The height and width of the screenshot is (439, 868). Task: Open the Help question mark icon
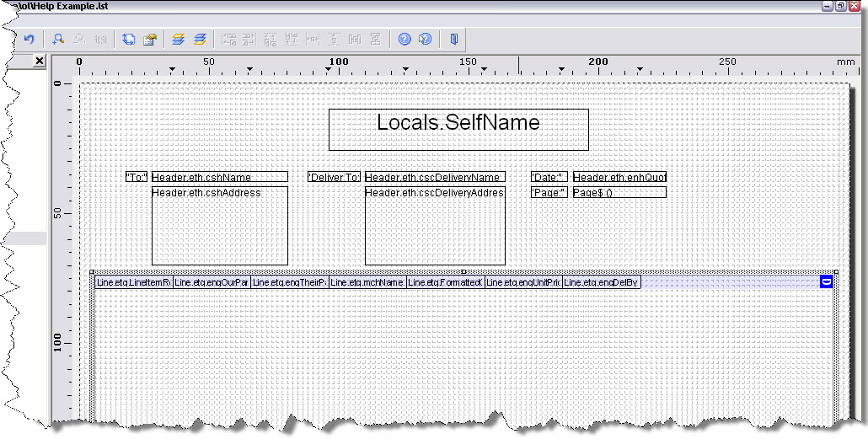405,40
